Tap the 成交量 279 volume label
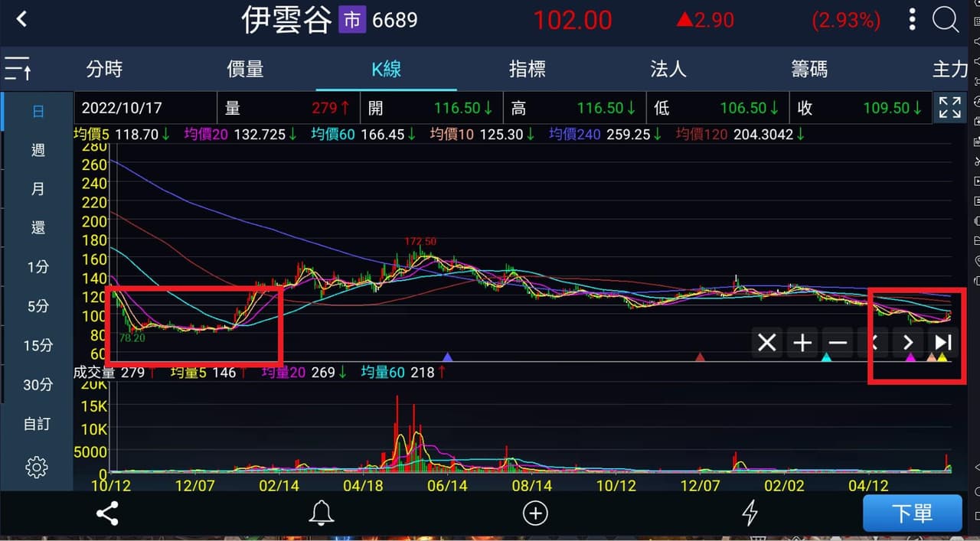The image size is (980, 541). click(115, 373)
